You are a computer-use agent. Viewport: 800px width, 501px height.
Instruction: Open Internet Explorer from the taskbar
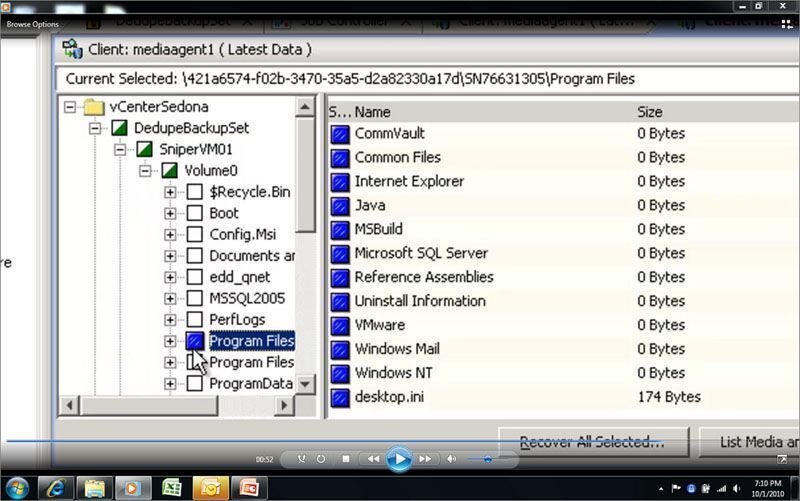[56, 488]
